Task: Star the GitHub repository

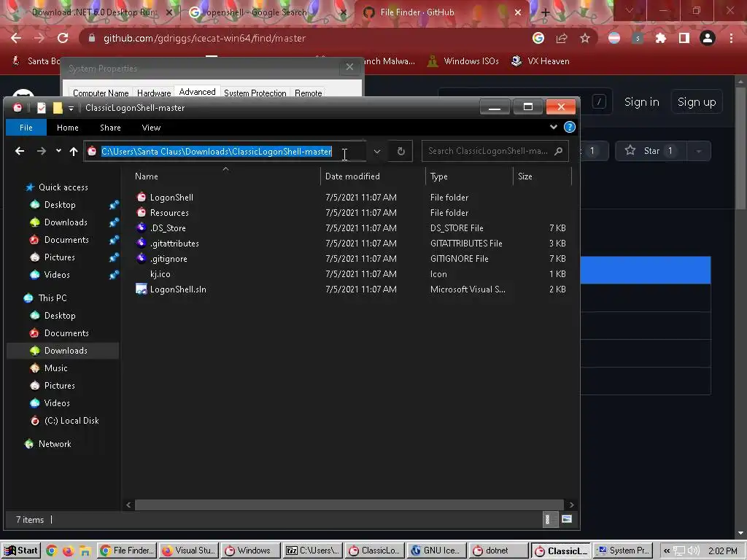Action: click(651, 151)
